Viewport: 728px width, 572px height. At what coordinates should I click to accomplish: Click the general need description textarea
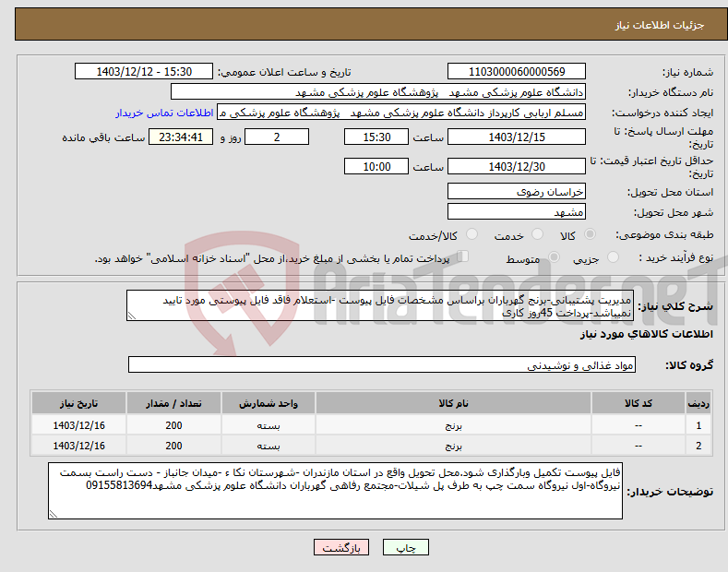(x=380, y=305)
